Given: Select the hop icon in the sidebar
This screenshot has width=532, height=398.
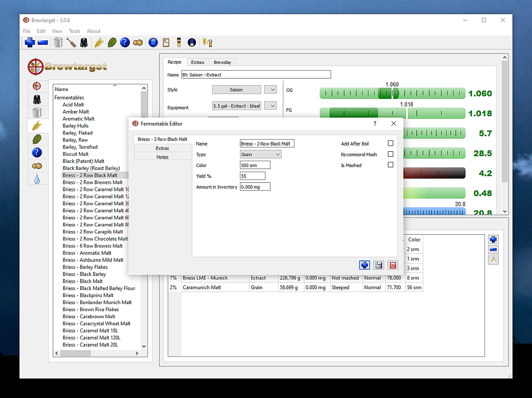Looking at the screenshot, I should [37, 139].
